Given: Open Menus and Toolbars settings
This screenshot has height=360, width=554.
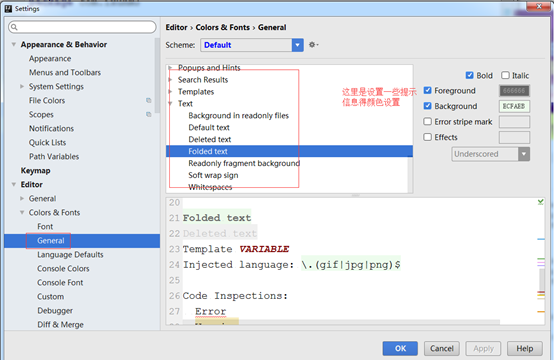Looking at the screenshot, I should pos(65,72).
